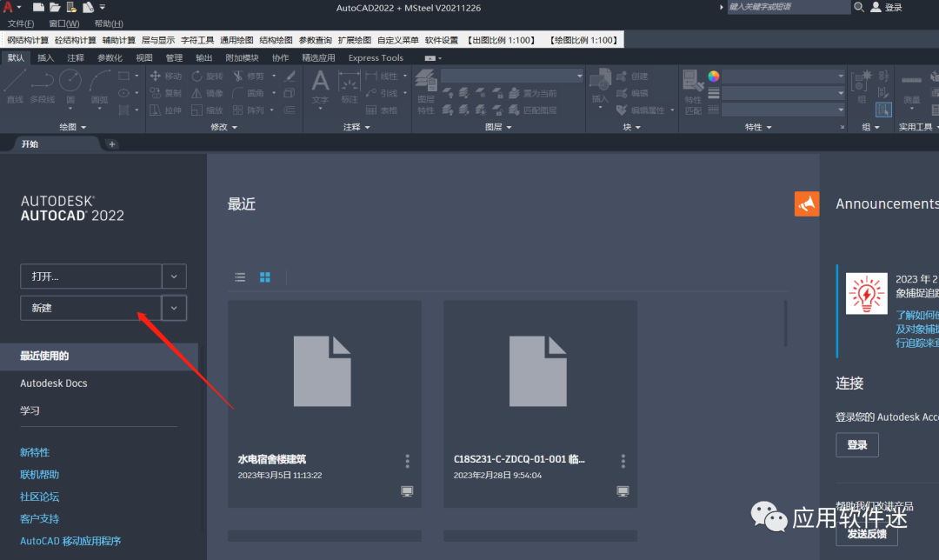Select Autodesk Docs in sidebar
The height and width of the screenshot is (560, 939).
pyautogui.click(x=53, y=383)
